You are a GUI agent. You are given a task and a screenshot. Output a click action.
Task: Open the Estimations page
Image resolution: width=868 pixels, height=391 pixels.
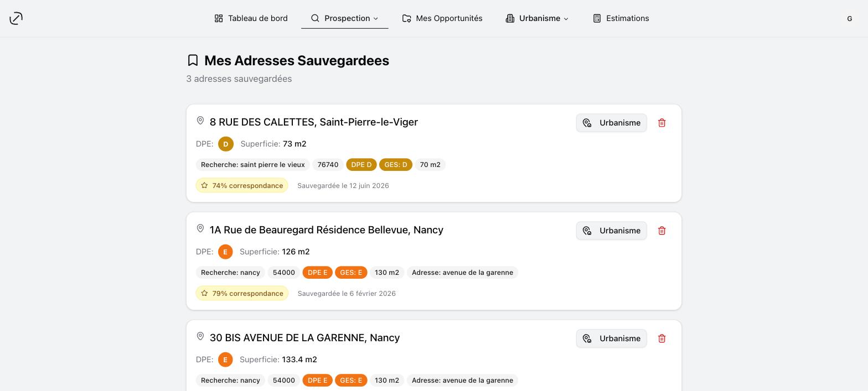click(621, 18)
